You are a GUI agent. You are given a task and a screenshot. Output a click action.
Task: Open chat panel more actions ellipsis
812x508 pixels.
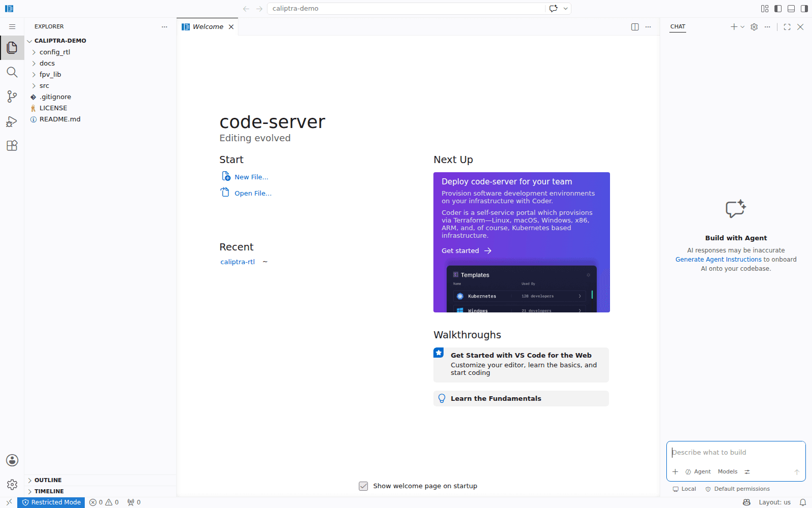pos(767,27)
